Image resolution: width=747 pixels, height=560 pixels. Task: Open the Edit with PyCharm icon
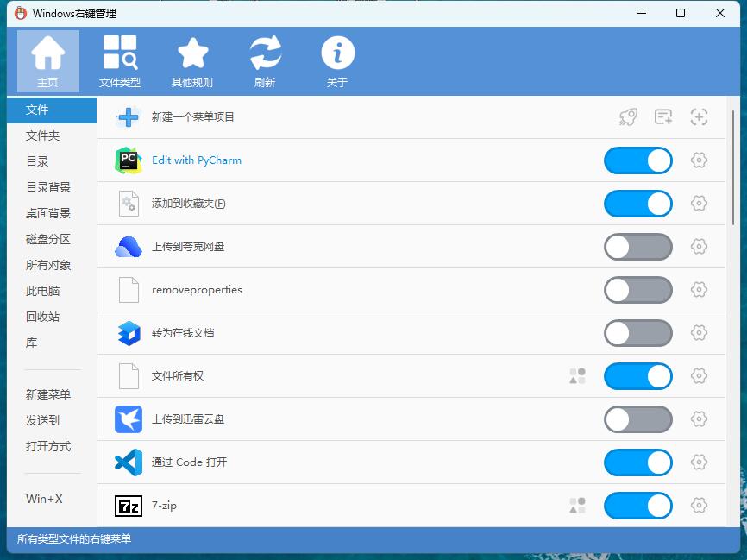click(128, 160)
